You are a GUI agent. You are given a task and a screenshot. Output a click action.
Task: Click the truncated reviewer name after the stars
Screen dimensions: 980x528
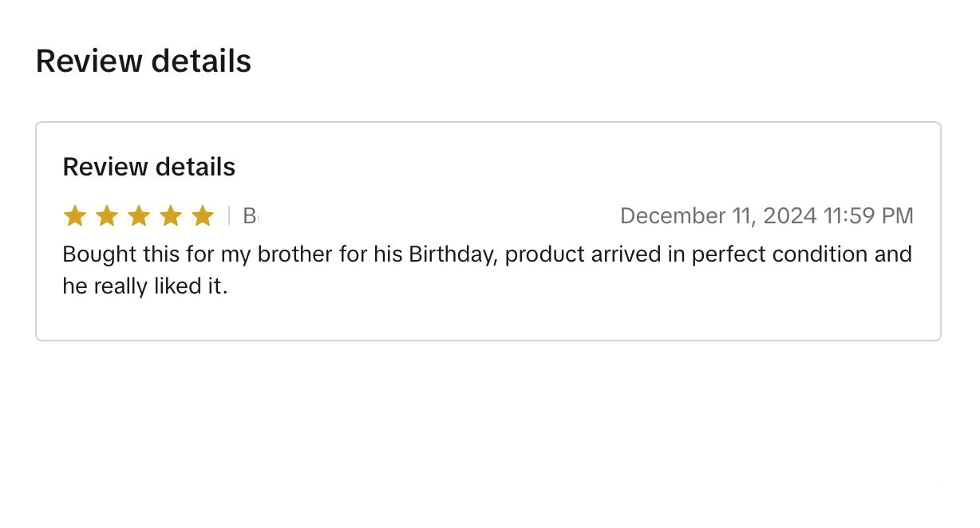(x=251, y=215)
